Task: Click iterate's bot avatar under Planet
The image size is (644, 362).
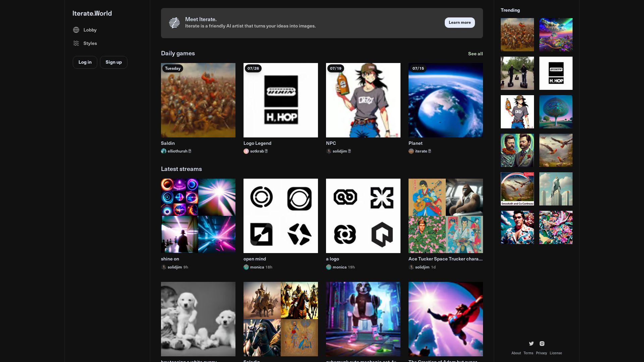Action: tap(411, 151)
